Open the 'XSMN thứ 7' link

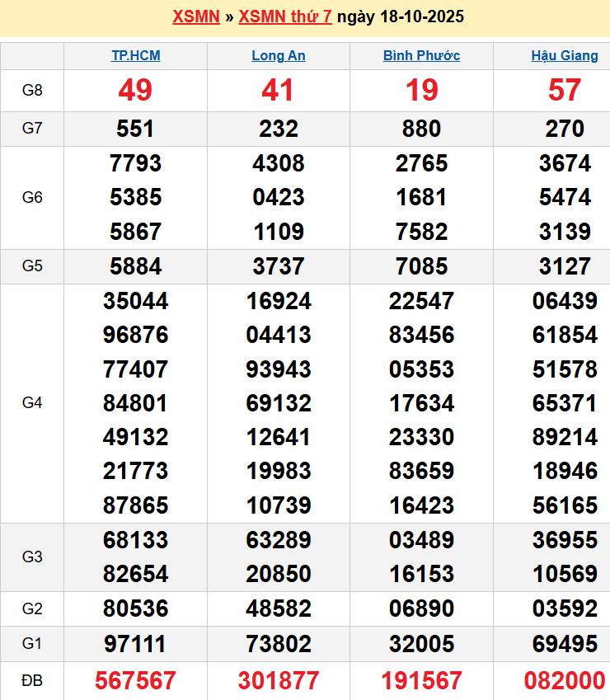pos(285,16)
